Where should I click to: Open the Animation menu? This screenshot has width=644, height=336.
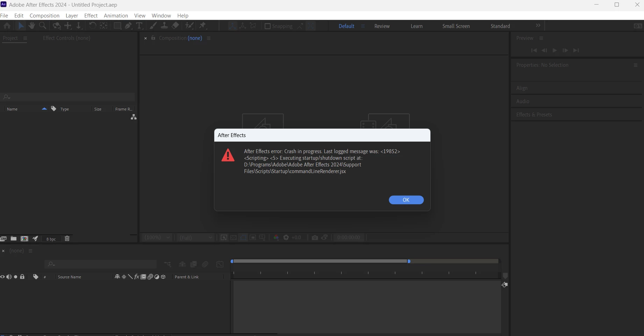(x=116, y=16)
